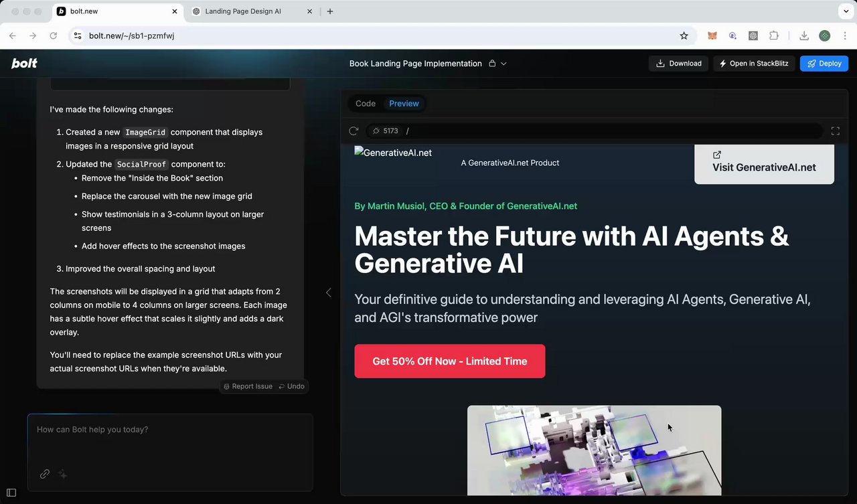Open the Chrome profile avatar
The image size is (857, 504).
tap(825, 35)
